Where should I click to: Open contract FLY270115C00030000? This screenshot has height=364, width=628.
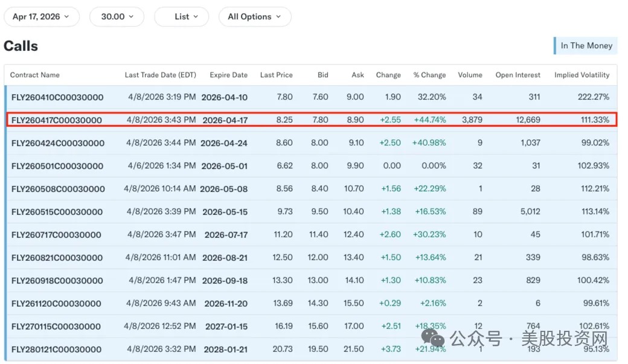(x=56, y=327)
